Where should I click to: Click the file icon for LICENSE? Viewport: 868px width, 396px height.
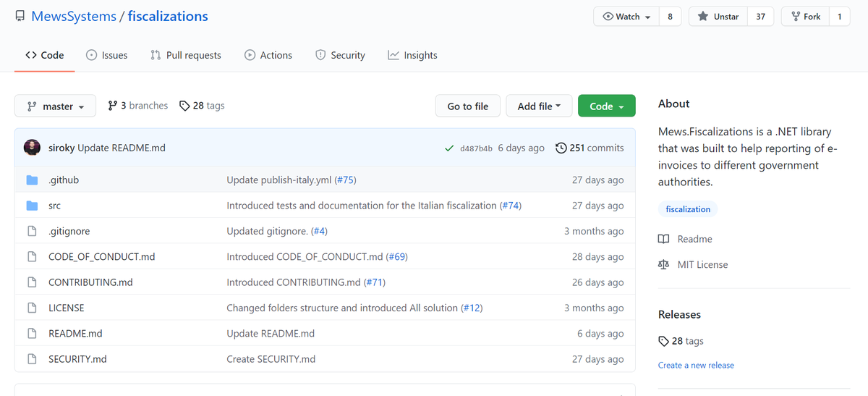pos(32,308)
